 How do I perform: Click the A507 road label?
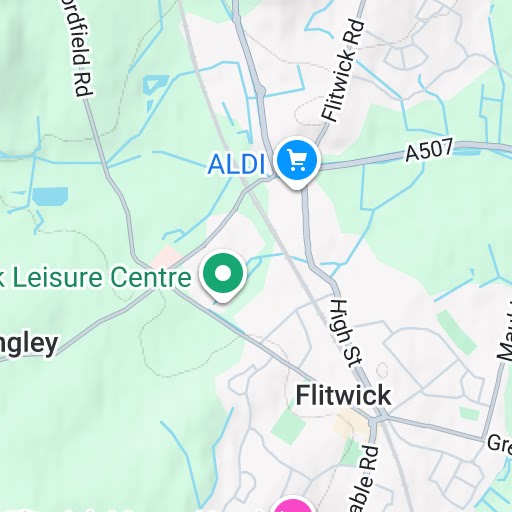(430, 149)
